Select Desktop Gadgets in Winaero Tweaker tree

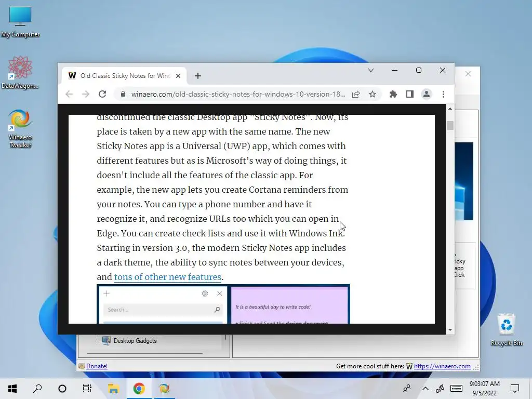pyautogui.click(x=135, y=341)
